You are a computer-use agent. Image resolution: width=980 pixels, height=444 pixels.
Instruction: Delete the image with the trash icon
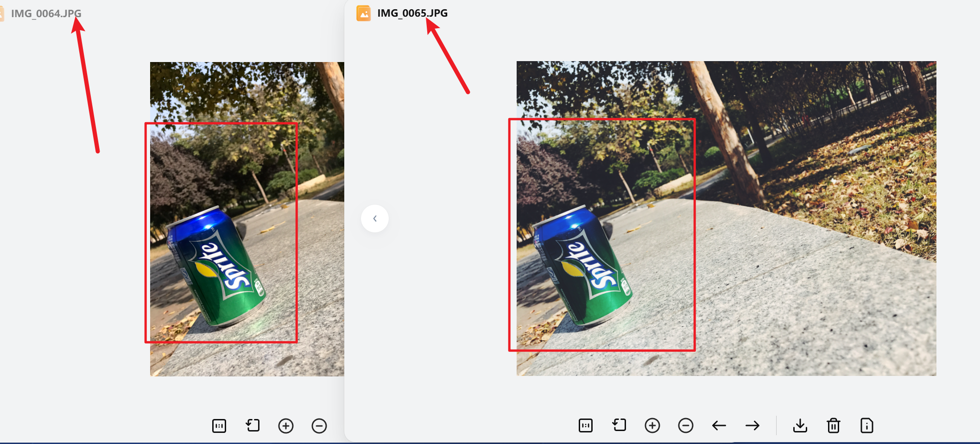834,425
